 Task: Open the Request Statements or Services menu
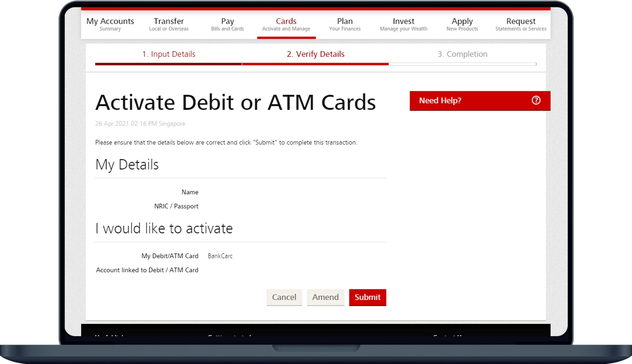(x=521, y=24)
